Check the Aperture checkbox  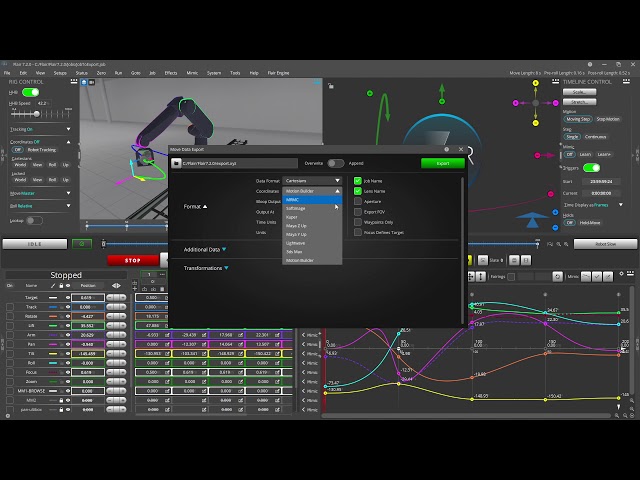(x=358, y=202)
